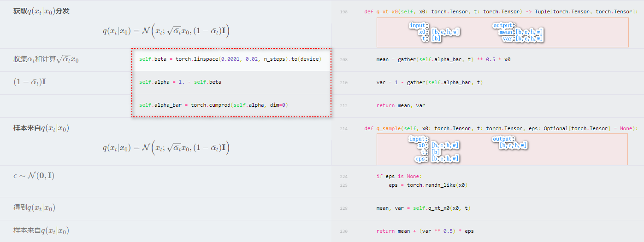Select the torch.cumprod alpha_bar line in popup
The image size is (644, 242).
[213, 105]
